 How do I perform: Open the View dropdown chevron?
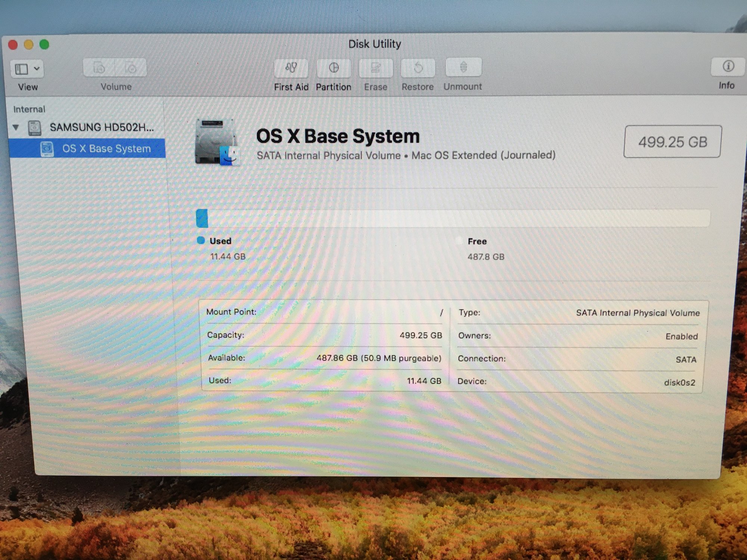[37, 69]
